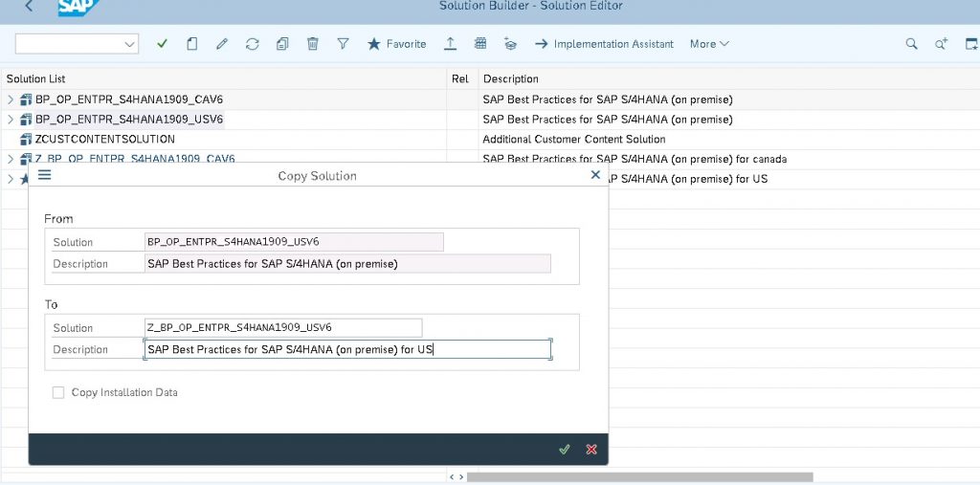Screen dimensions: 980x485
Task: Click the SAP logo
Action: (78, 8)
